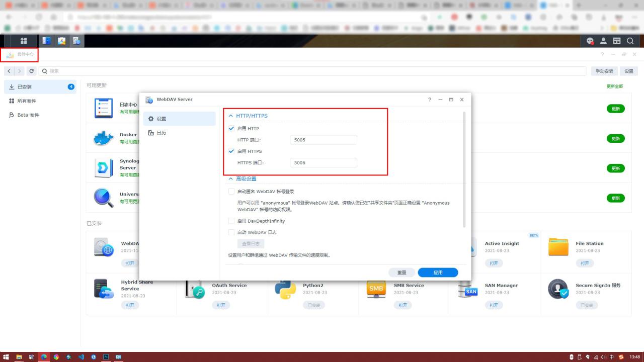Open the DSM widgets panel icon
Image resolution: width=644 pixels, height=362 pixels.
616,41
